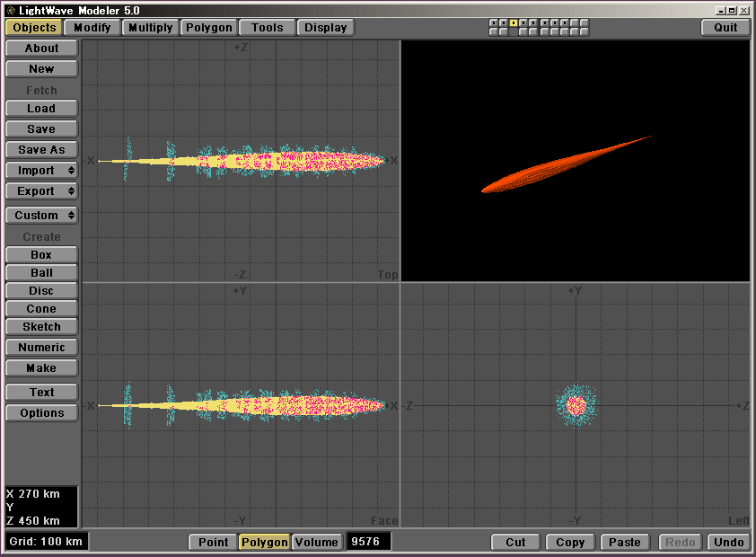Screen dimensions: 756x557
Task: Enable Volume selection mode
Action: [316, 543]
